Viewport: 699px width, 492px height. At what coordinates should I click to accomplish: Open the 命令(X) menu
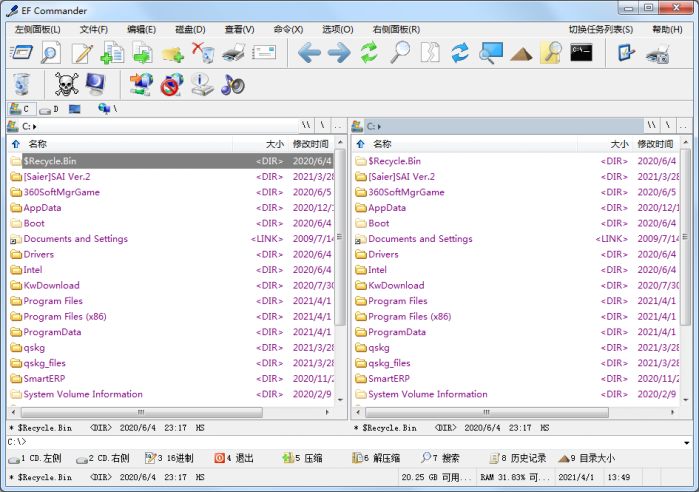coord(288,29)
